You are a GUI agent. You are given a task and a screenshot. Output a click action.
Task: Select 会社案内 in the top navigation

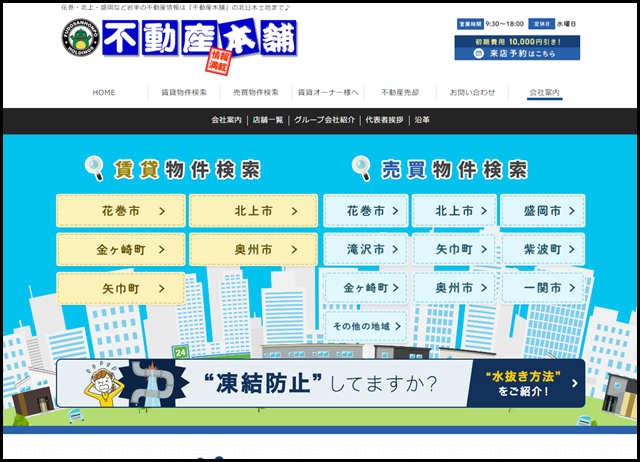(544, 93)
